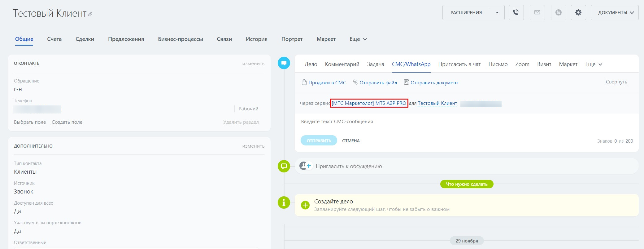Click the Пригласить к обсуждению field
Viewport: 644px width, 249px height.
click(349, 166)
